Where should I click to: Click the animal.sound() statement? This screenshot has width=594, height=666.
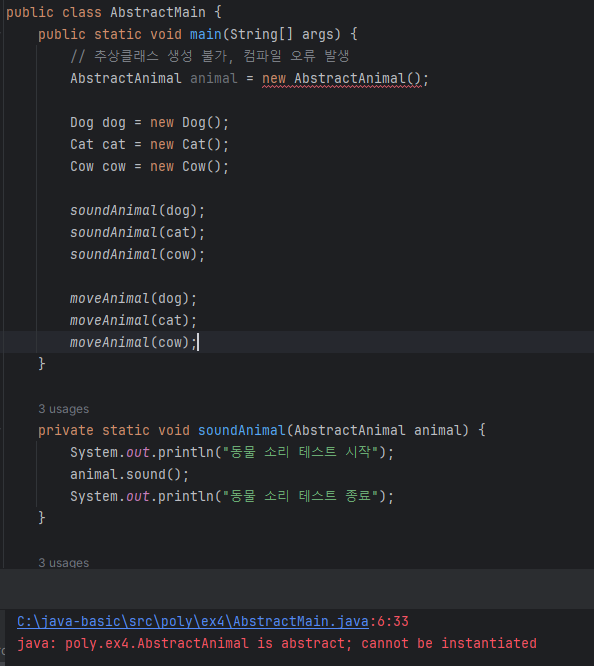130,474
